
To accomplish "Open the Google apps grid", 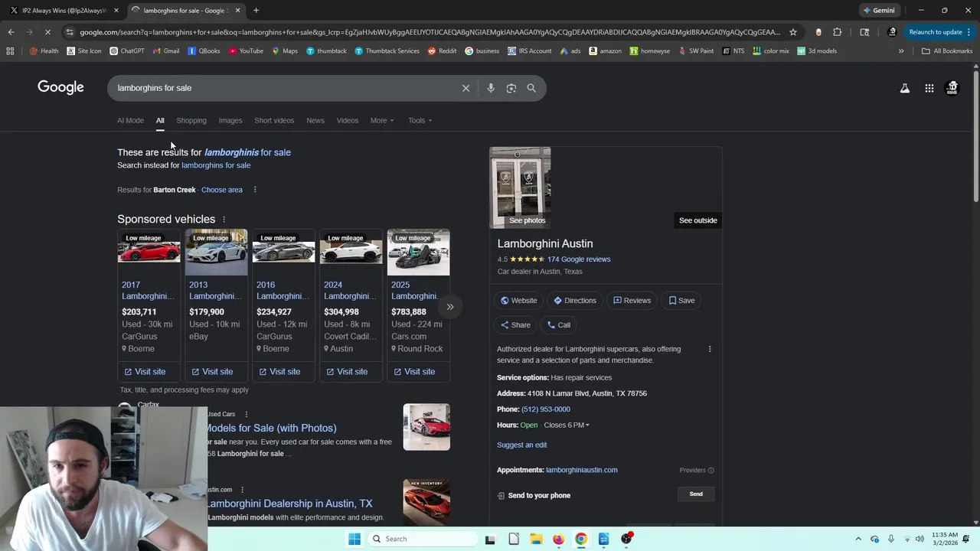I will [x=929, y=88].
